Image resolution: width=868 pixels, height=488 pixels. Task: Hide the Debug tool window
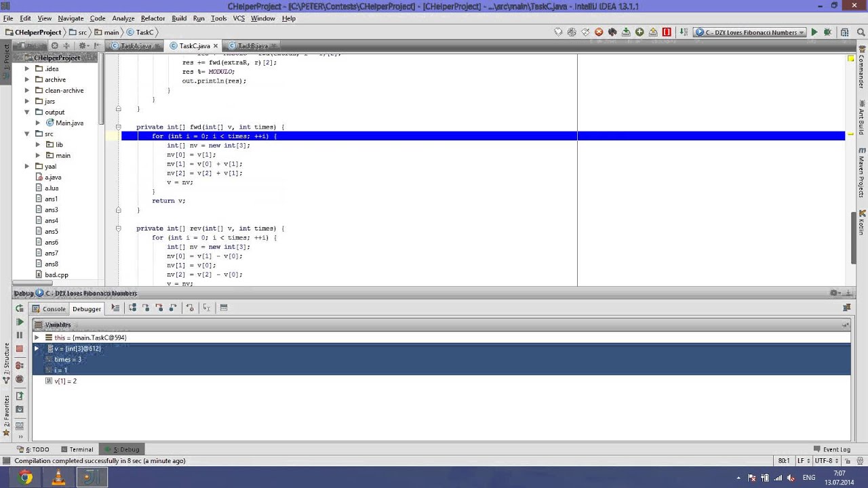tap(849, 293)
